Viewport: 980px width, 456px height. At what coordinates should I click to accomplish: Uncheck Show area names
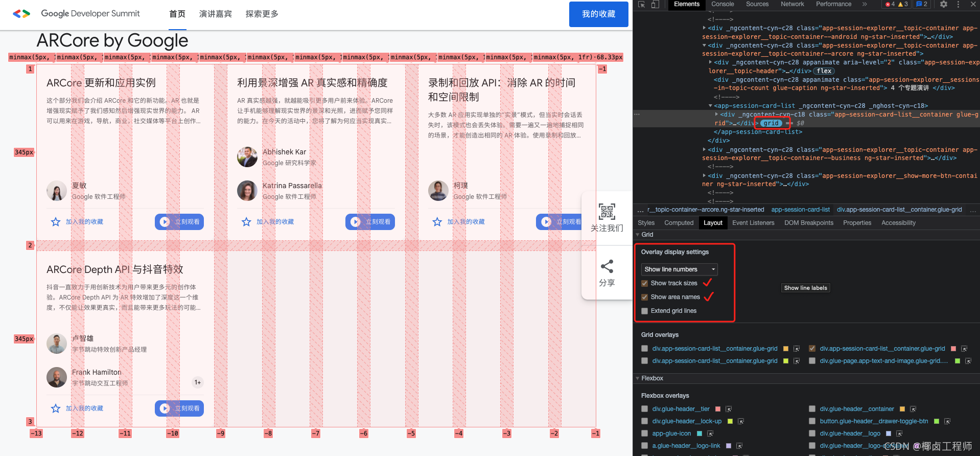coord(645,297)
